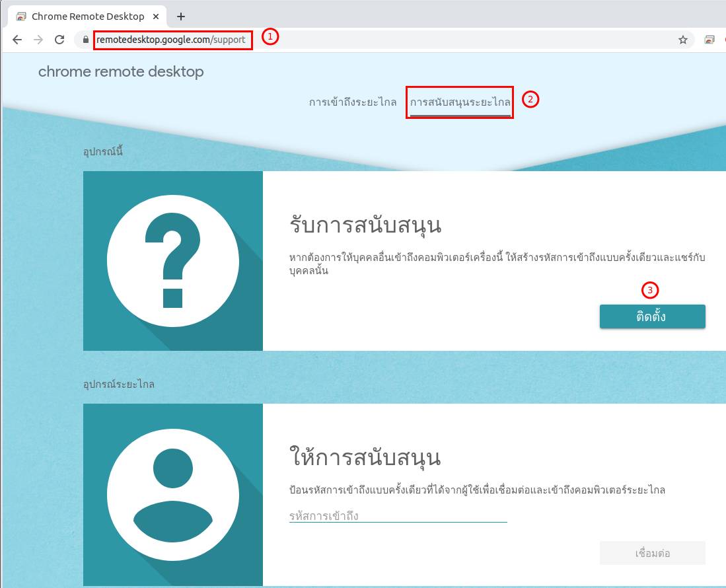This screenshot has height=588, width=726.
Task: Click the รหัสการเข้าถึง access code field
Action: [x=398, y=516]
